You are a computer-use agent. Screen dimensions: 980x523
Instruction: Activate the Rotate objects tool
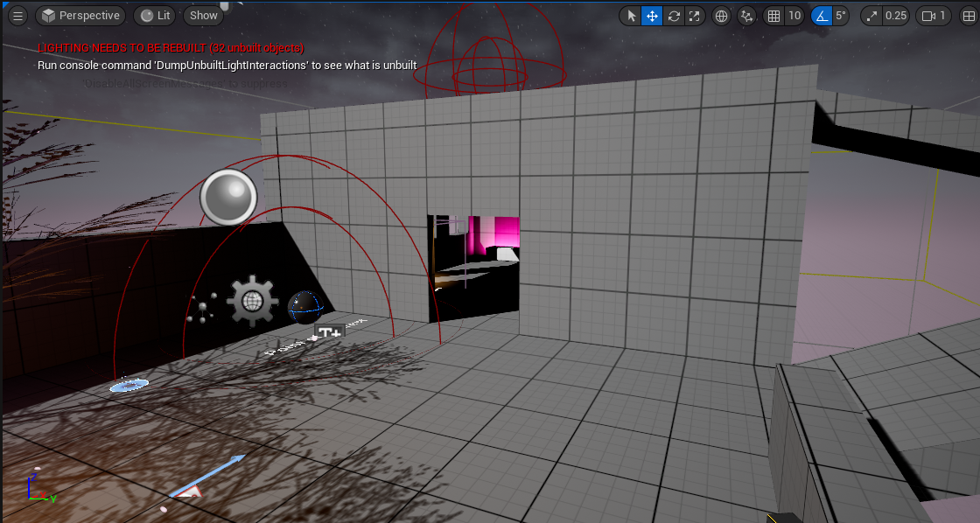(674, 17)
